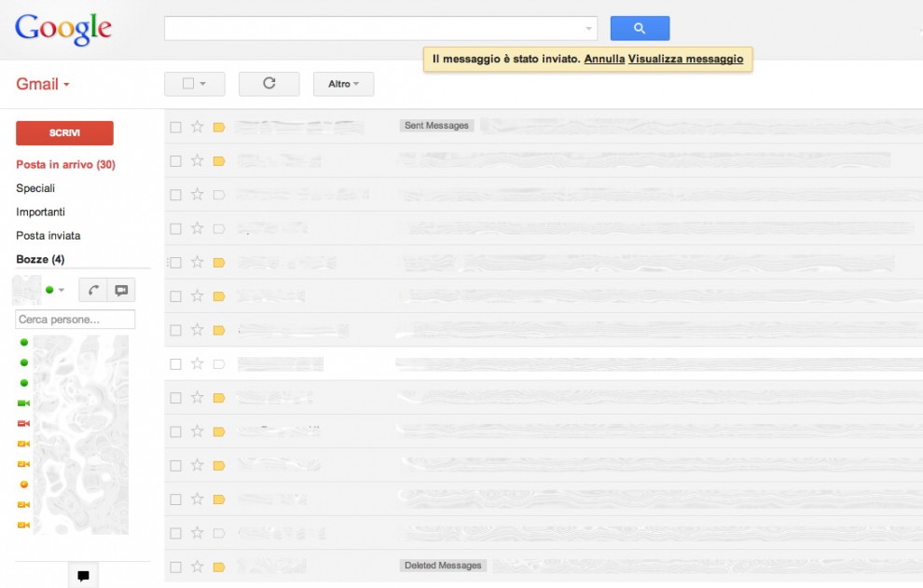Star the white-highlighted read message row

(x=198, y=363)
